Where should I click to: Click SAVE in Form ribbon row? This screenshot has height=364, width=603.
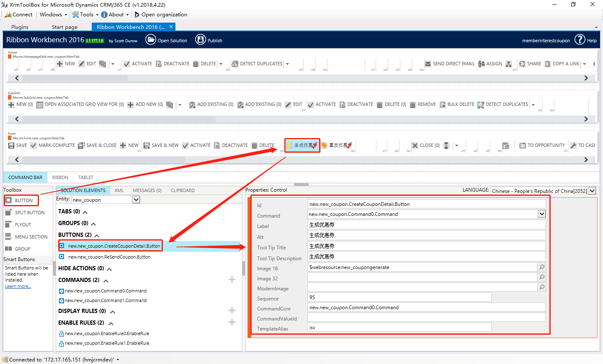point(18,146)
